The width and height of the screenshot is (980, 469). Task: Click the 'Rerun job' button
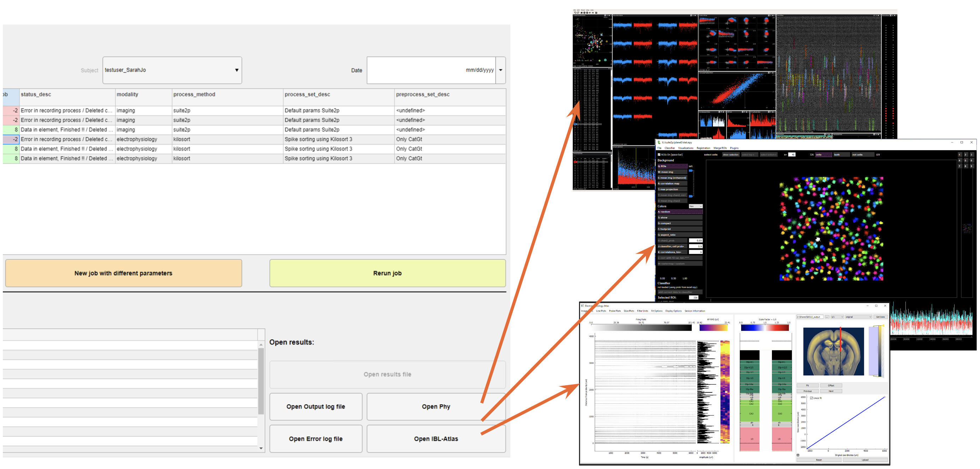click(387, 273)
